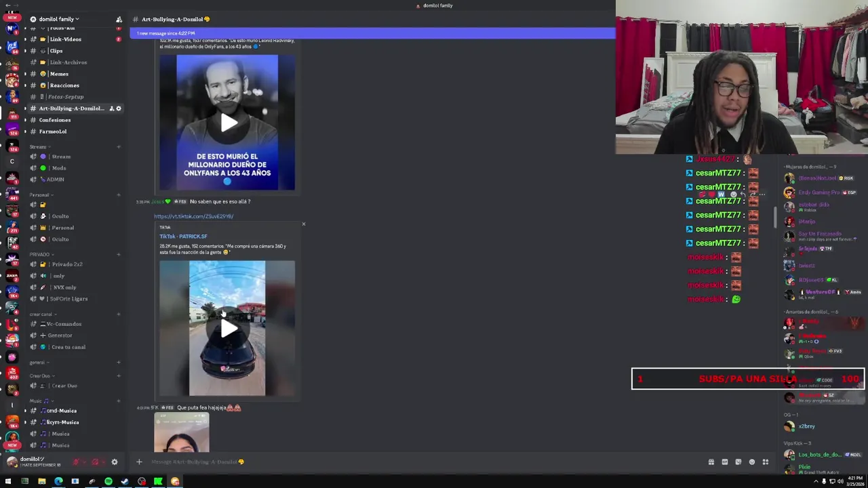Click the volume icon in system tray
868x488 pixels.
point(841,481)
